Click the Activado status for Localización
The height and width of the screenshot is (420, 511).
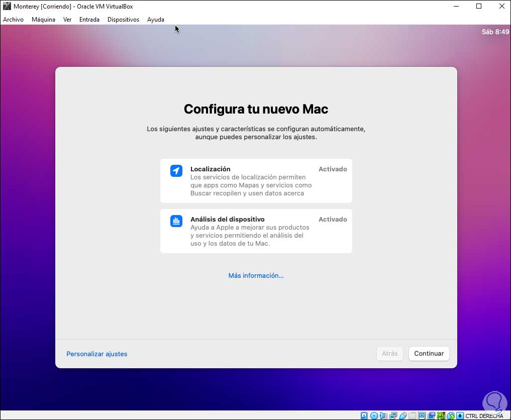point(333,169)
